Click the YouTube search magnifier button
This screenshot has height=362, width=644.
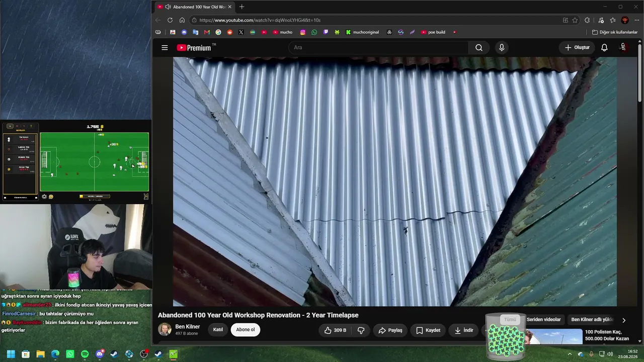click(479, 48)
